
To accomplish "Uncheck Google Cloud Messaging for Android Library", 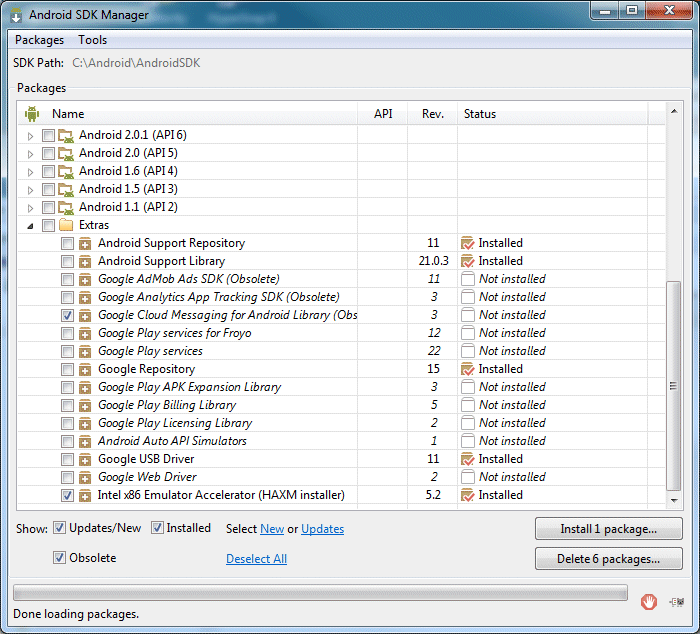I will [67, 315].
